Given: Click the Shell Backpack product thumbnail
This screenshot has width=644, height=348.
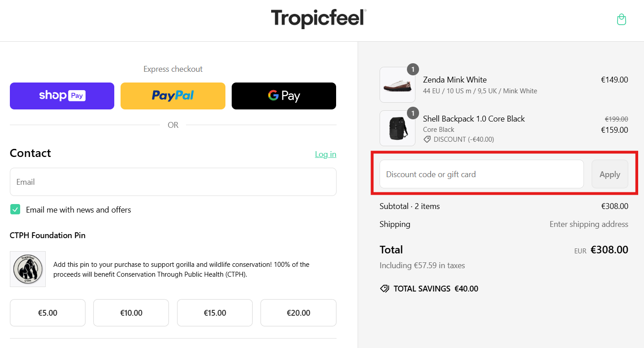Looking at the screenshot, I should 397,128.
